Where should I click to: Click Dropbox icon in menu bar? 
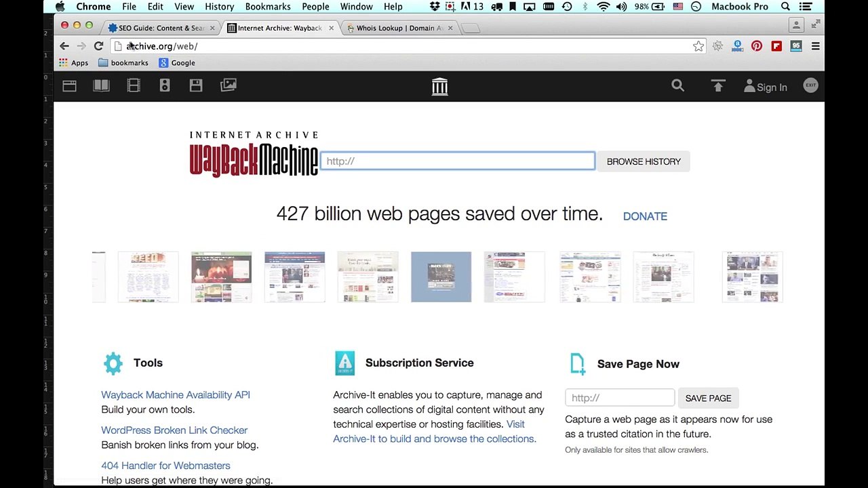click(x=435, y=7)
